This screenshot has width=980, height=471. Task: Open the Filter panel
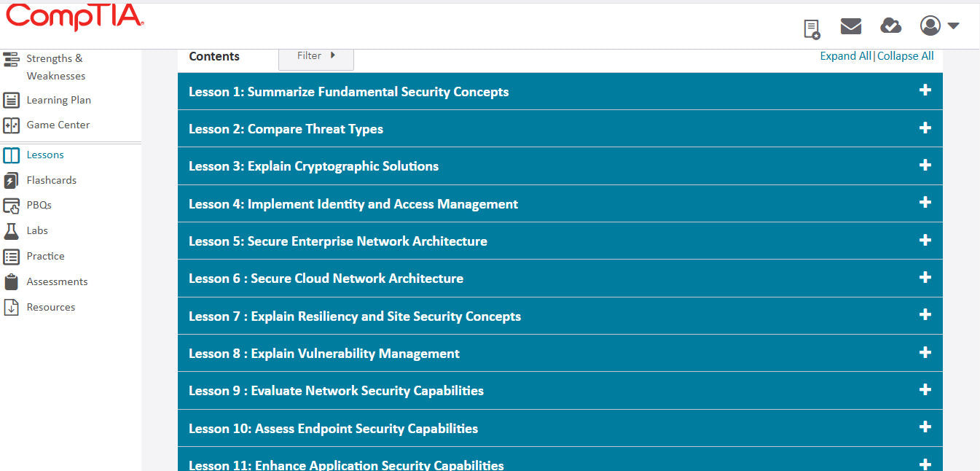[315, 55]
